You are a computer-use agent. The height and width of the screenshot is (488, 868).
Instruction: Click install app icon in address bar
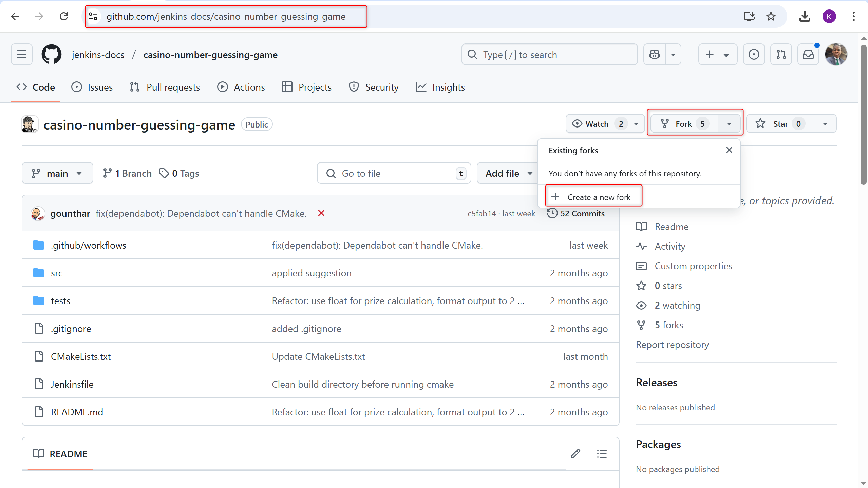pyautogui.click(x=749, y=16)
